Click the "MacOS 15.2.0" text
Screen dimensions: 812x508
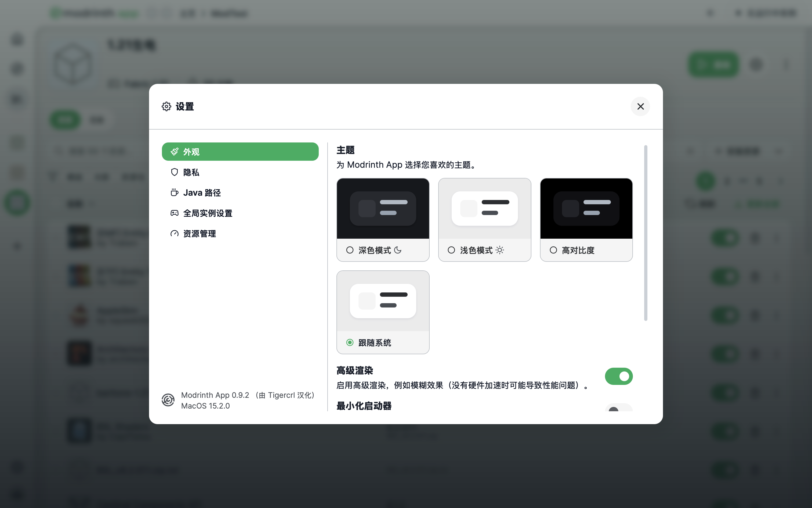coord(205,406)
